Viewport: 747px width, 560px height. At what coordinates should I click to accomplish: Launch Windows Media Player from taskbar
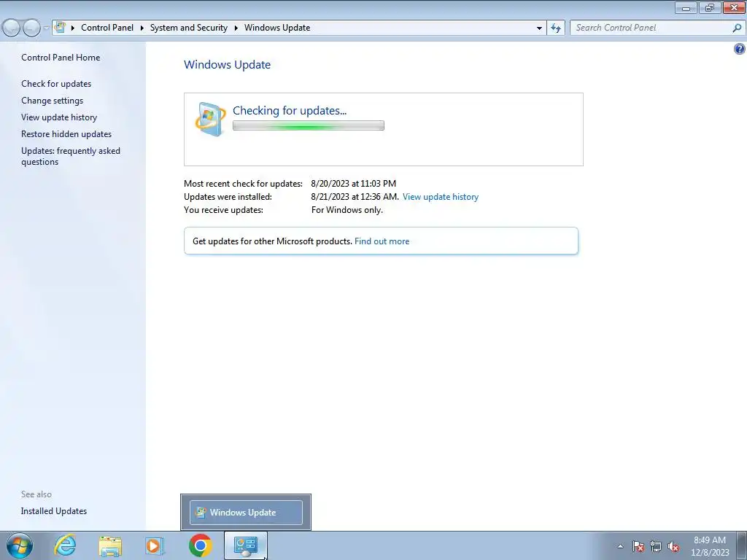154,545
